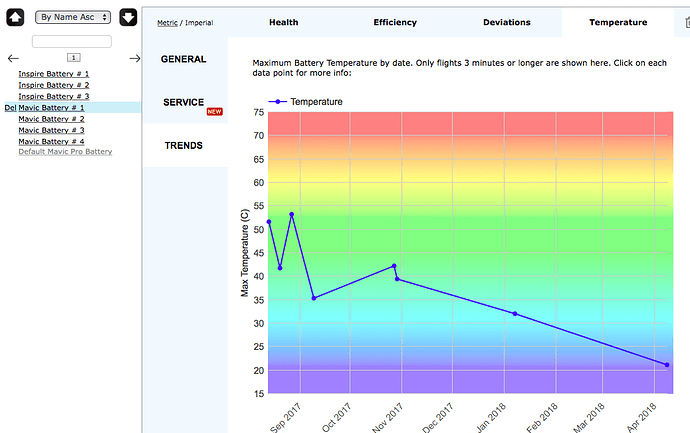Select Mavic Battery # 3

(51, 130)
